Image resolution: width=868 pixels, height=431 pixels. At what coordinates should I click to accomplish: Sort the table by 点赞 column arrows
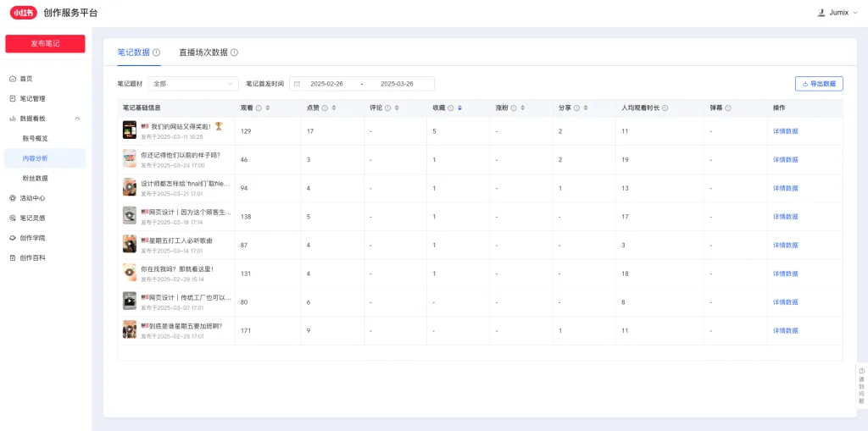pyautogui.click(x=333, y=108)
